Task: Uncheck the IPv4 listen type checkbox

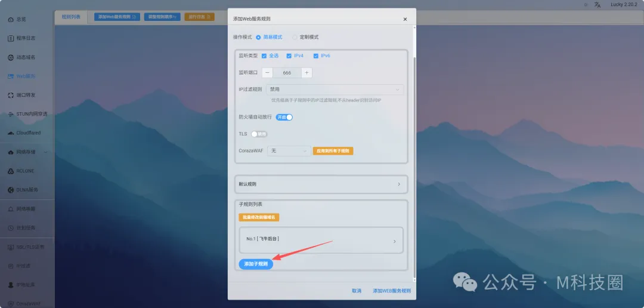Action: (289, 56)
